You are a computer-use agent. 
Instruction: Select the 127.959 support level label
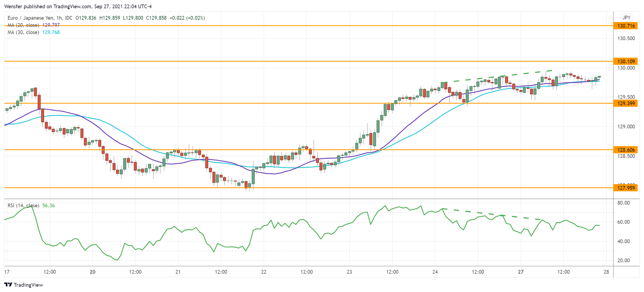626,188
